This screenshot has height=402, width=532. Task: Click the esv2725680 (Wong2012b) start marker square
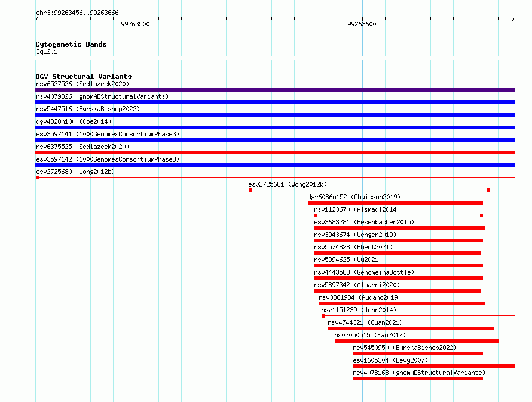point(37,178)
